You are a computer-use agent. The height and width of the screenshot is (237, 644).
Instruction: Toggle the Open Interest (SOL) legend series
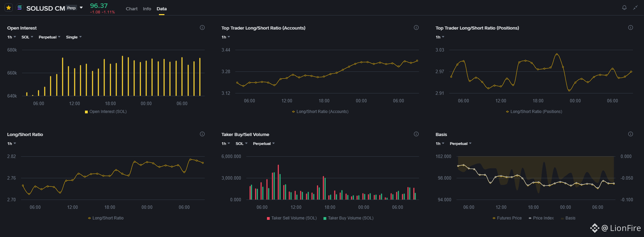coord(106,112)
